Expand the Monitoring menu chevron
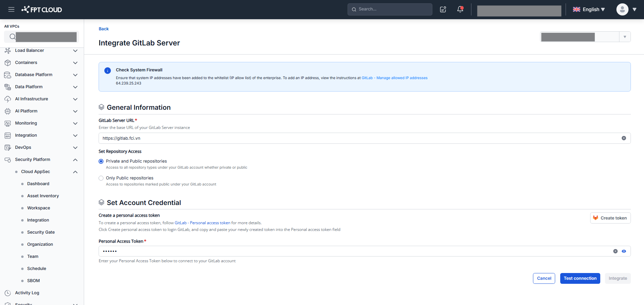644x305 pixels. tap(75, 123)
